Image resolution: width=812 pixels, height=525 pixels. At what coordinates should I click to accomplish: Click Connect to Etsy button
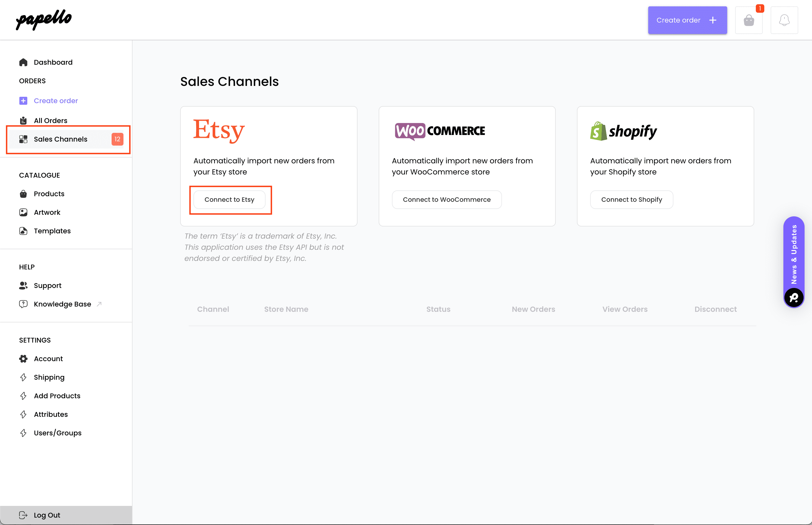tap(229, 200)
